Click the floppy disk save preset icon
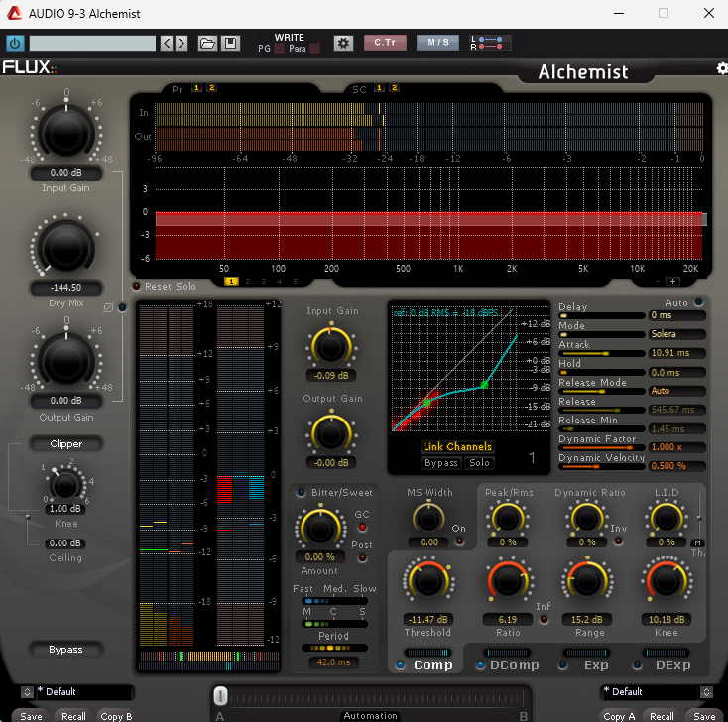The height and width of the screenshot is (722, 728). [230, 43]
